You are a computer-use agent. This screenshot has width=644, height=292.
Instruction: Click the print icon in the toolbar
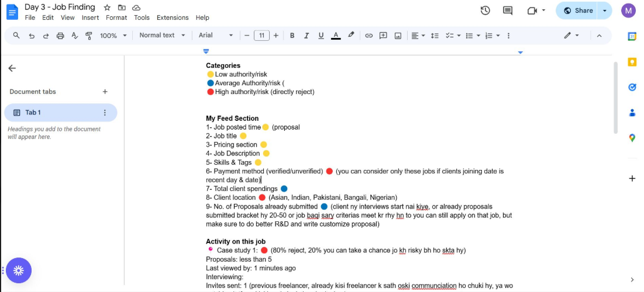pos(60,36)
